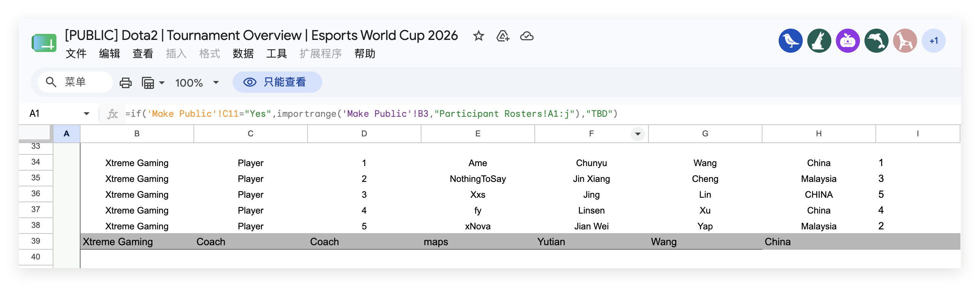This screenshot has height=287, width=980.
Task: Open the 查看 menu
Action: point(143,53)
